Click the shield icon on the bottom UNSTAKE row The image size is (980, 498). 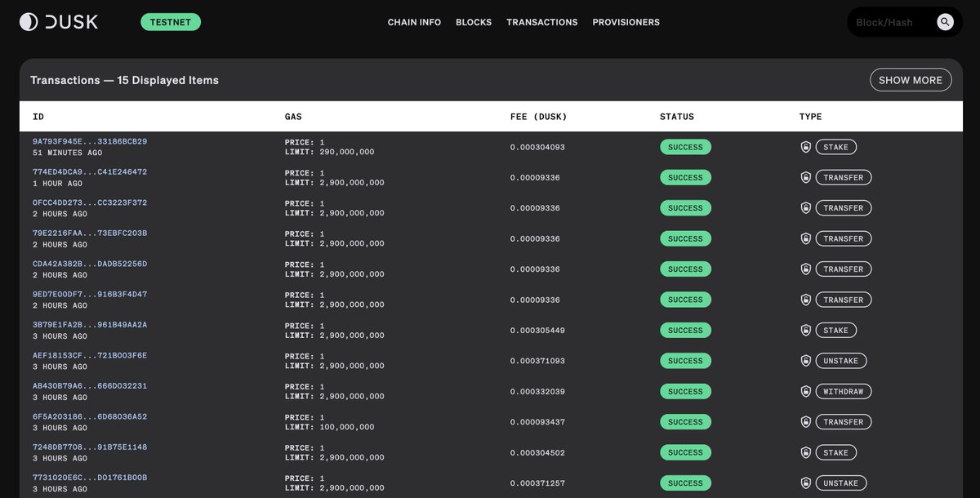point(805,482)
